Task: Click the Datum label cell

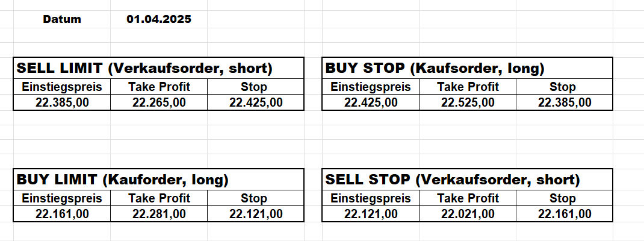Action: [x=62, y=19]
